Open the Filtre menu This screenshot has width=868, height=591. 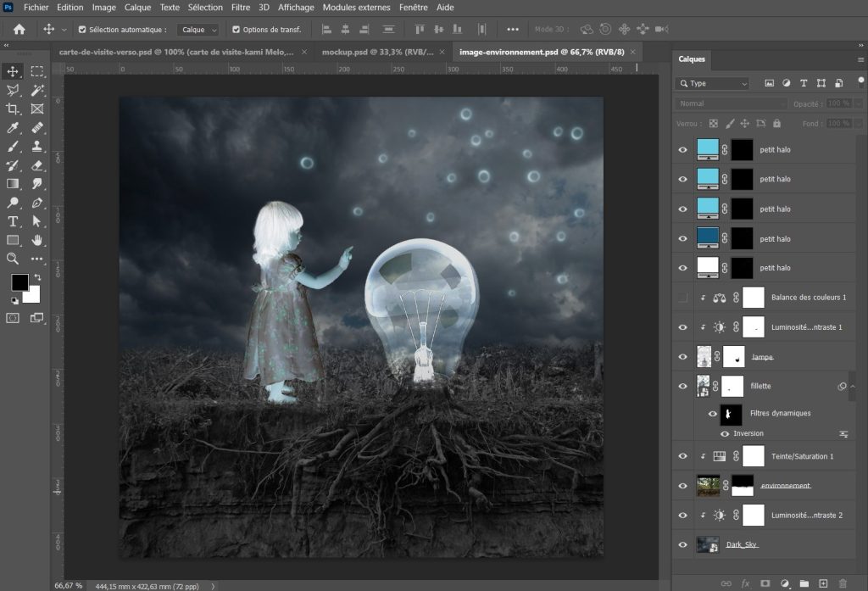(240, 7)
